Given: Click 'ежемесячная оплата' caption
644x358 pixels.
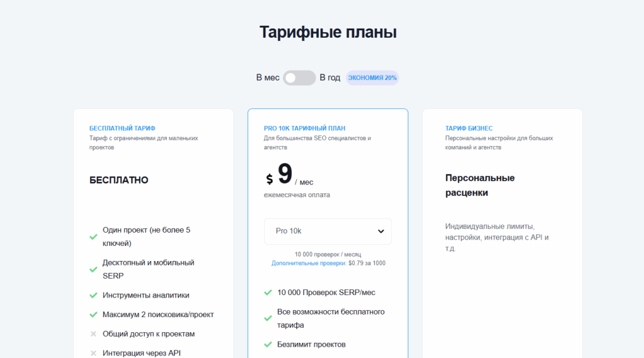Looking at the screenshot, I should coord(297,195).
